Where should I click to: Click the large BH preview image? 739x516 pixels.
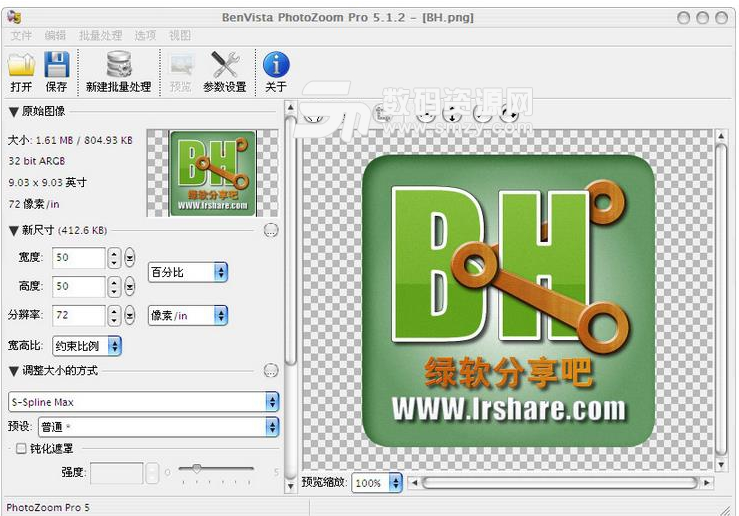(x=508, y=301)
